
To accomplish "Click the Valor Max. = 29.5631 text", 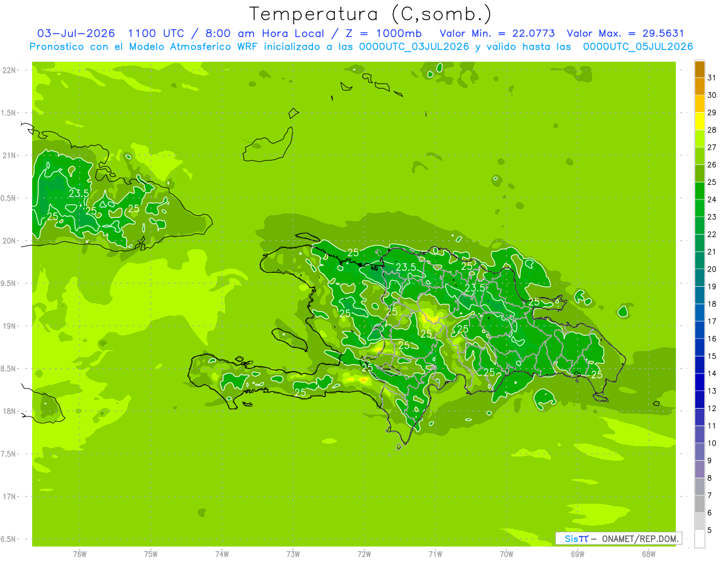I will coord(625,33).
